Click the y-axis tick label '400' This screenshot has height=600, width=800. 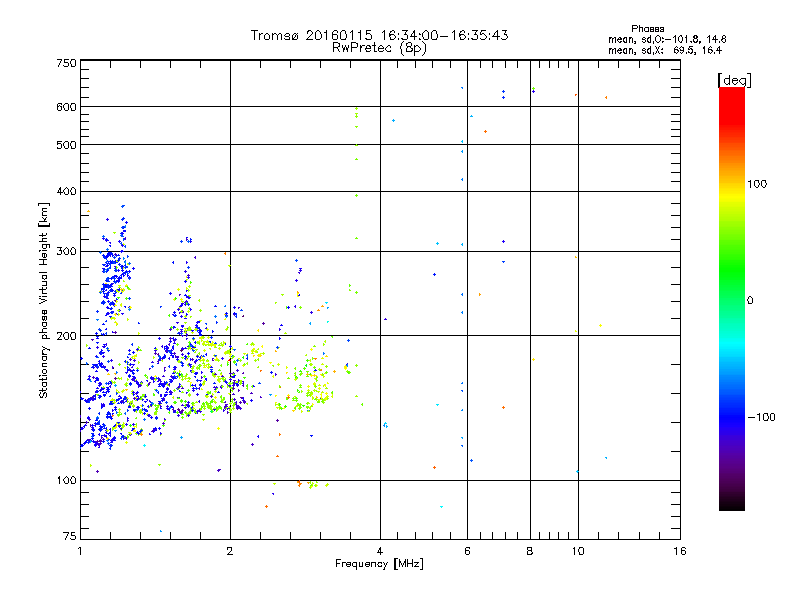[x=66, y=191]
